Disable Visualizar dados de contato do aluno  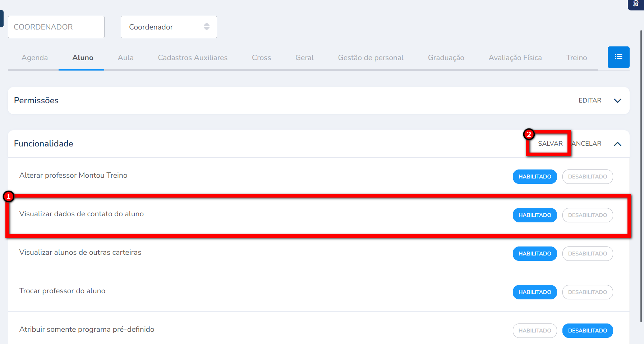[587, 215]
